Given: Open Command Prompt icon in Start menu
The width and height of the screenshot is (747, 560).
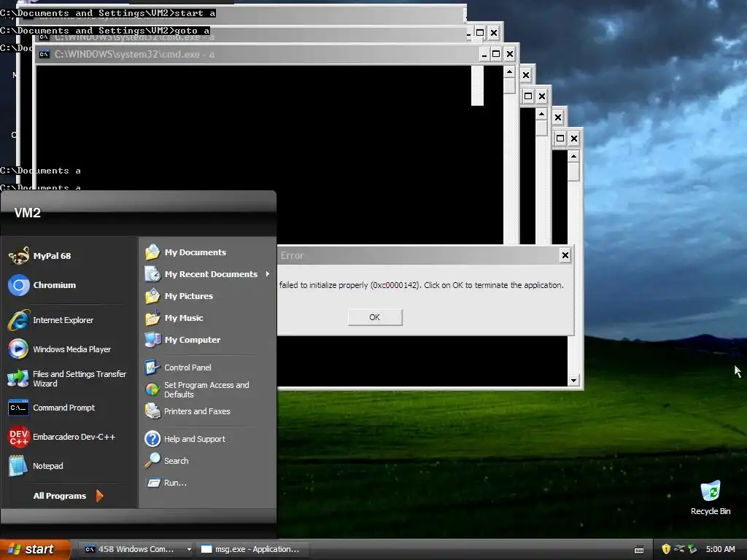Looking at the screenshot, I should click(x=19, y=408).
